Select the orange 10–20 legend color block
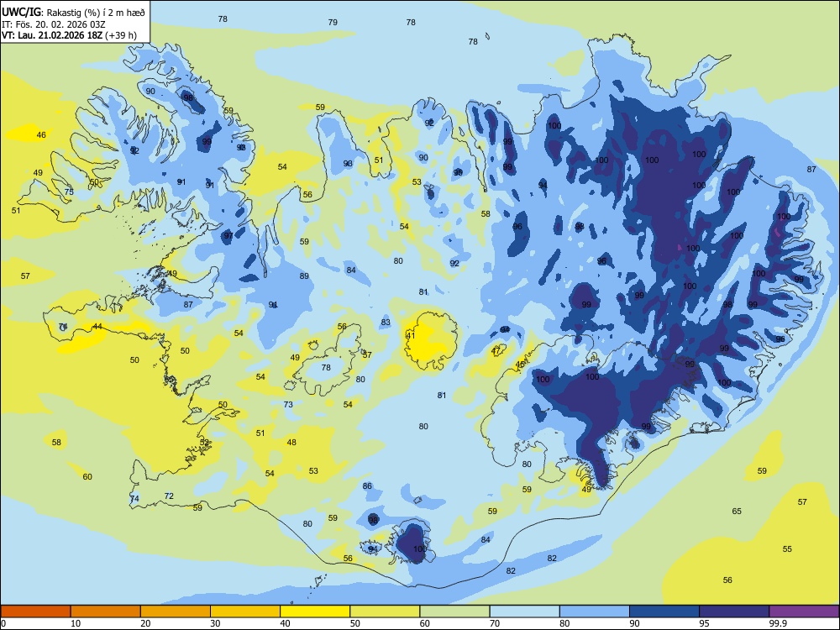The height and width of the screenshot is (630, 840). [x=106, y=612]
